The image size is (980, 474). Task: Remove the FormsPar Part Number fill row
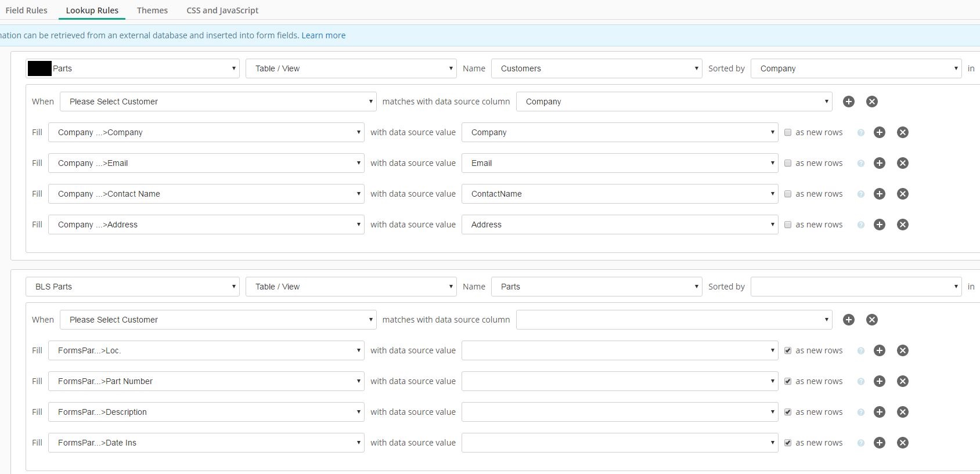click(x=902, y=381)
